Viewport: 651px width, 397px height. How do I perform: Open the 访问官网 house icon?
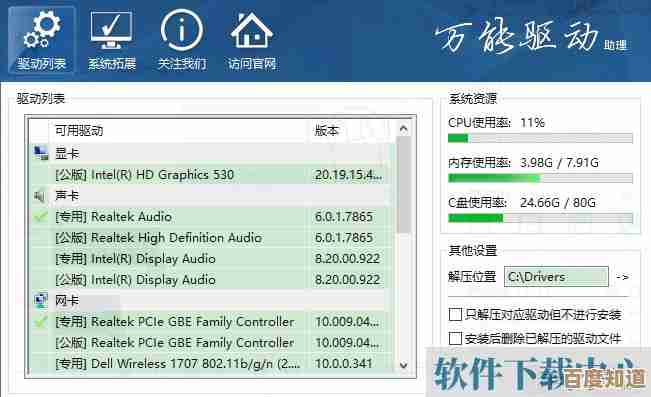[252, 41]
